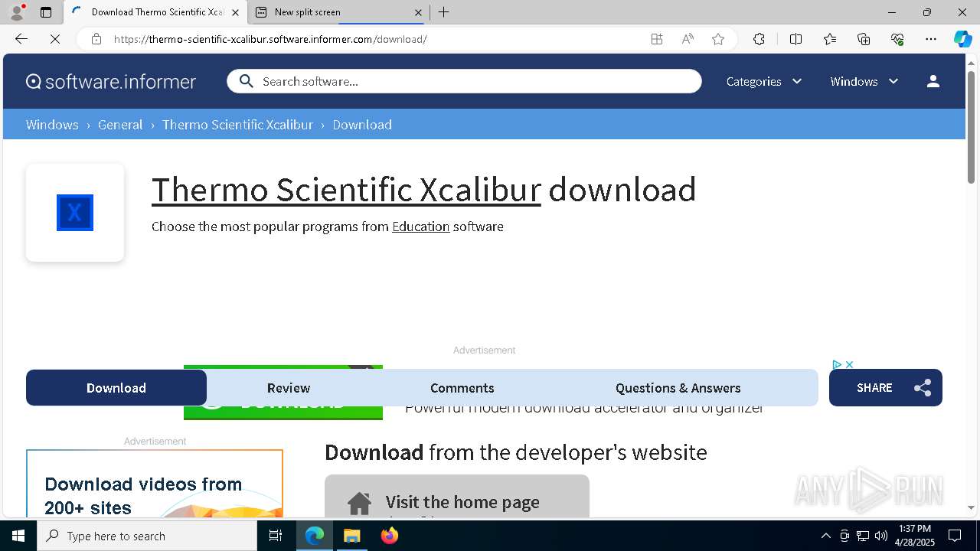The height and width of the screenshot is (551, 980).
Task: Click General breadcrumb link
Action: [x=120, y=125]
